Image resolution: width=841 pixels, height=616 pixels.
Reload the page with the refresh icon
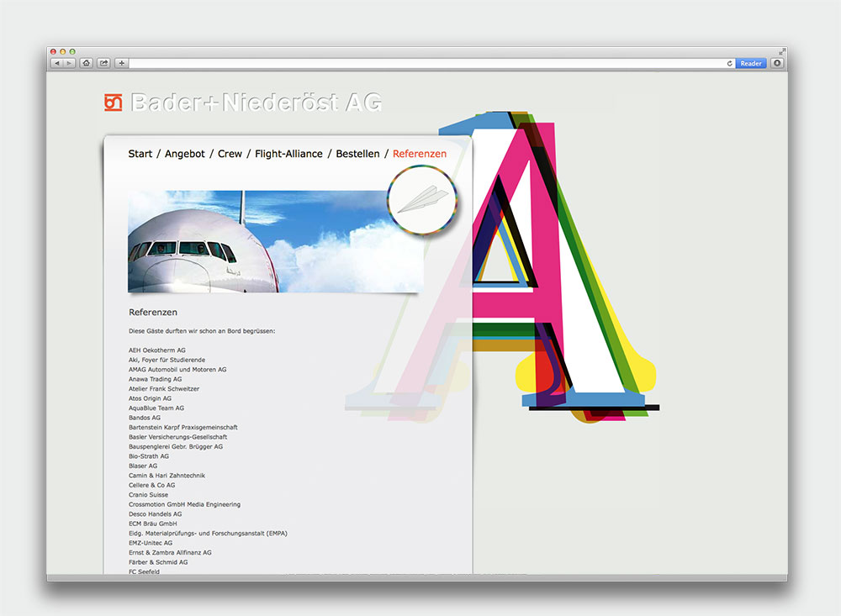click(729, 63)
